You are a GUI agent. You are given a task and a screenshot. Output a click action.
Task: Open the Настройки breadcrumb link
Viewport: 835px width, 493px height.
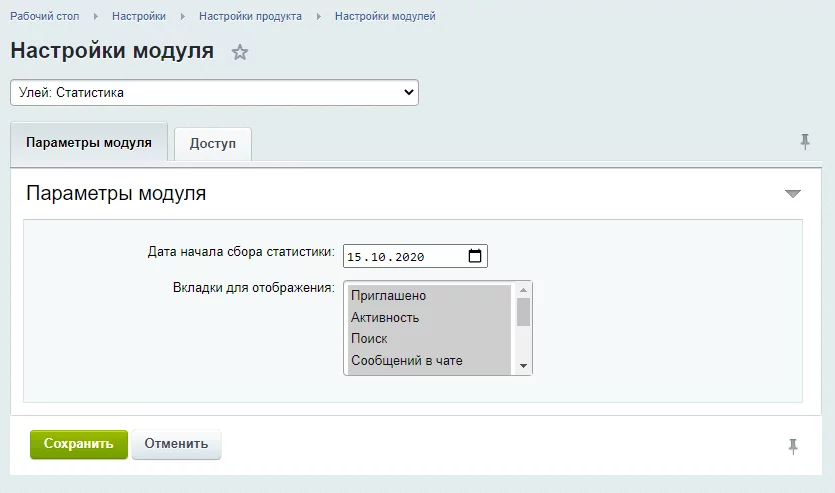click(139, 17)
